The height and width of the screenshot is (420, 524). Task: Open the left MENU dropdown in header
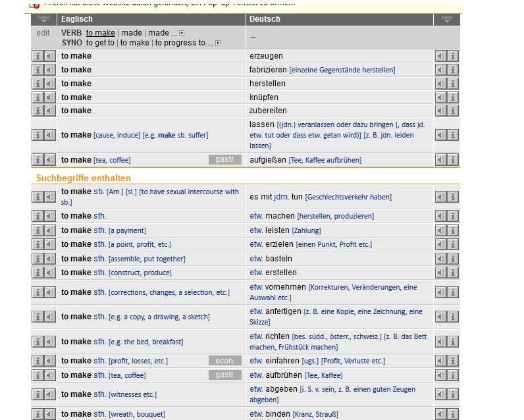coord(44,19)
